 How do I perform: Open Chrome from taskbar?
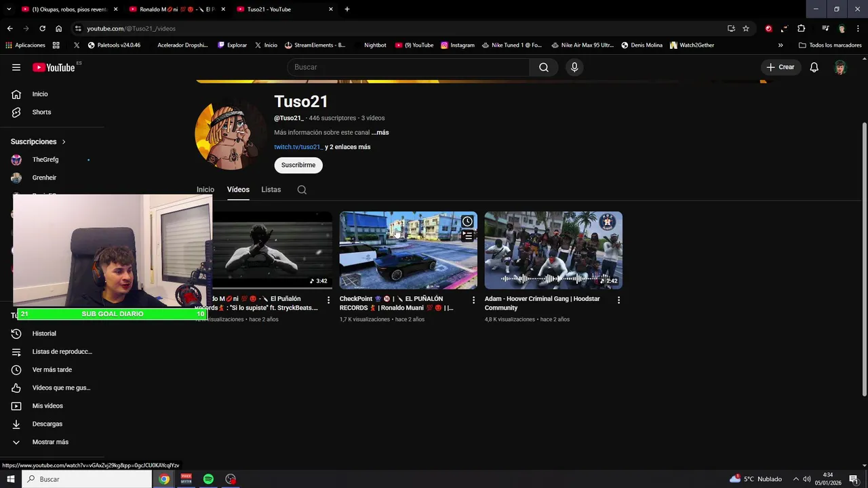(x=164, y=479)
